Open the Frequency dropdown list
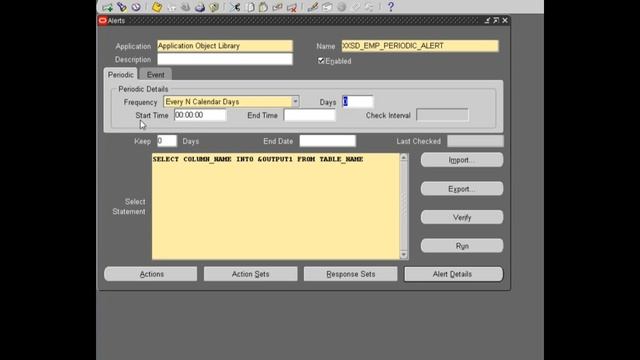The height and width of the screenshot is (360, 640). pos(295,102)
